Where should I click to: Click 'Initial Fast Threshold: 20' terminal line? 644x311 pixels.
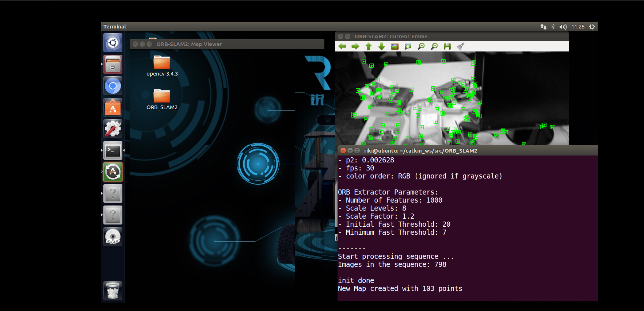pyautogui.click(x=394, y=224)
